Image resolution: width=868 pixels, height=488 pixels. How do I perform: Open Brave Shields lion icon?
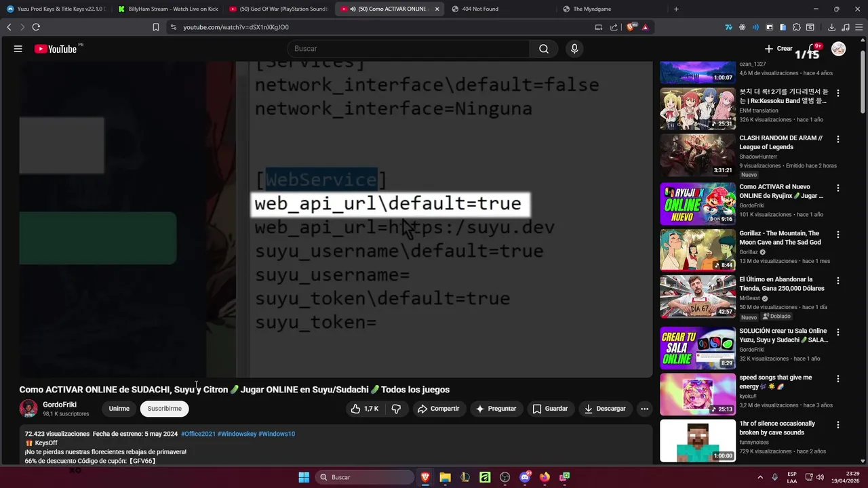pyautogui.click(x=630, y=27)
